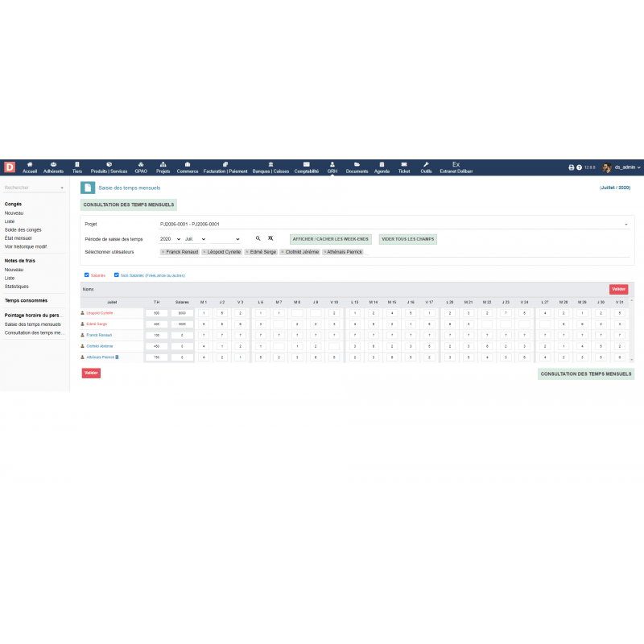Open Solde des congés link in sidebar
Viewport: 644px width, 644px height.
coord(23,229)
